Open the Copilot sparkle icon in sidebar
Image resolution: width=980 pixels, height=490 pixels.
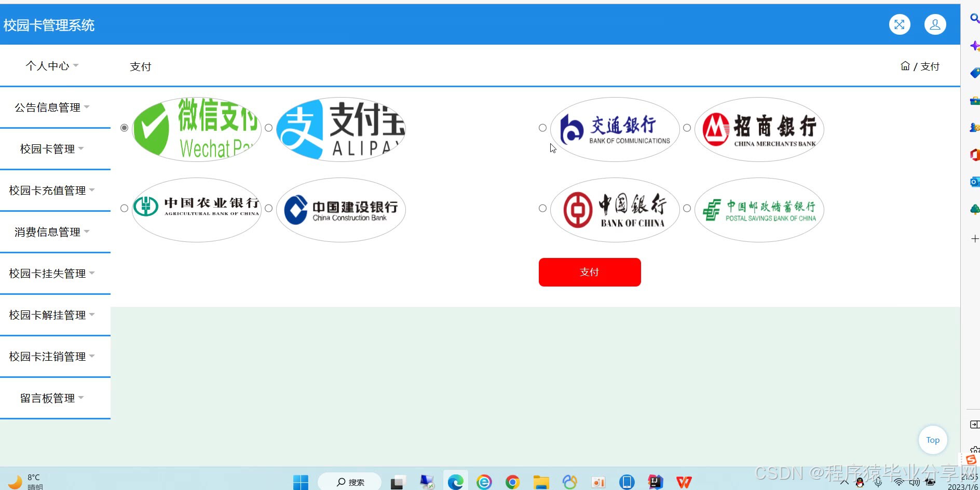tap(975, 46)
